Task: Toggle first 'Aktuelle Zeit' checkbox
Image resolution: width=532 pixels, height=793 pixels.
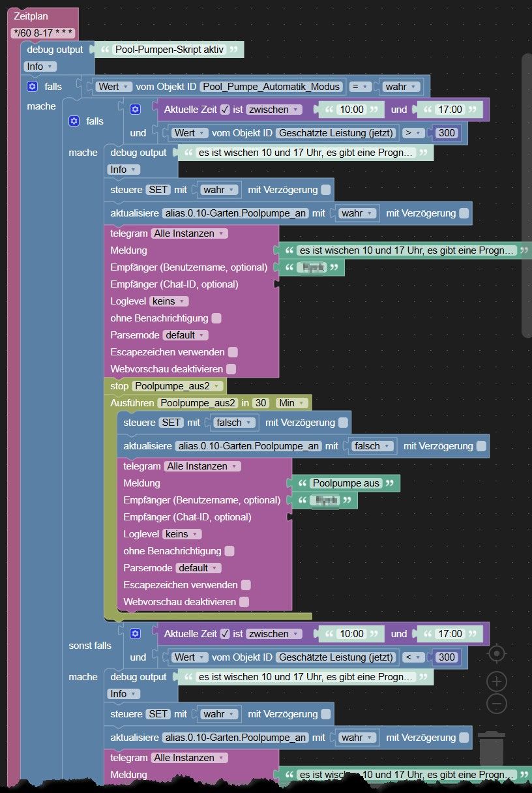Action: (225, 110)
